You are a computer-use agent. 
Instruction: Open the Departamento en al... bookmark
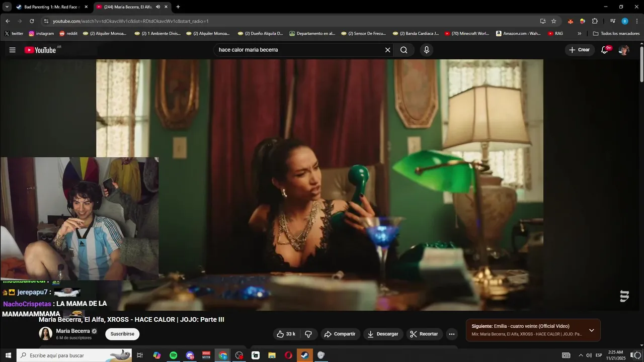pyautogui.click(x=312, y=34)
